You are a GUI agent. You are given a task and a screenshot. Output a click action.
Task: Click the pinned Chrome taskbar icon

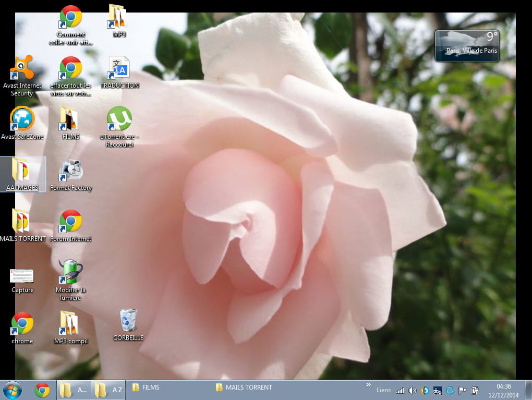tap(42, 390)
